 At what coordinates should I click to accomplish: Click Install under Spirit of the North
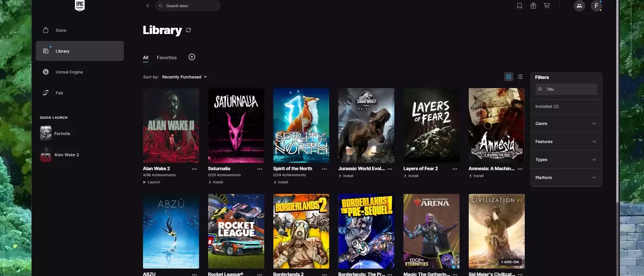point(281,182)
